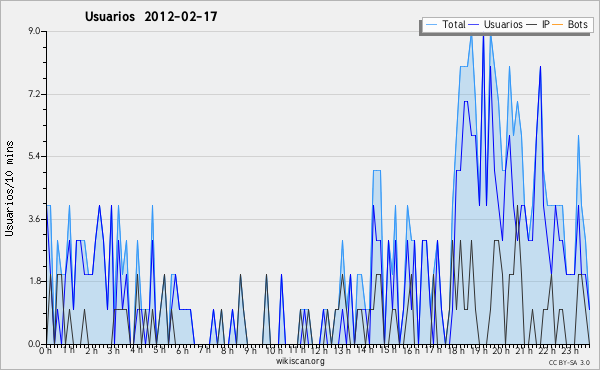Click the y-axis value 1.8

pos(34,281)
